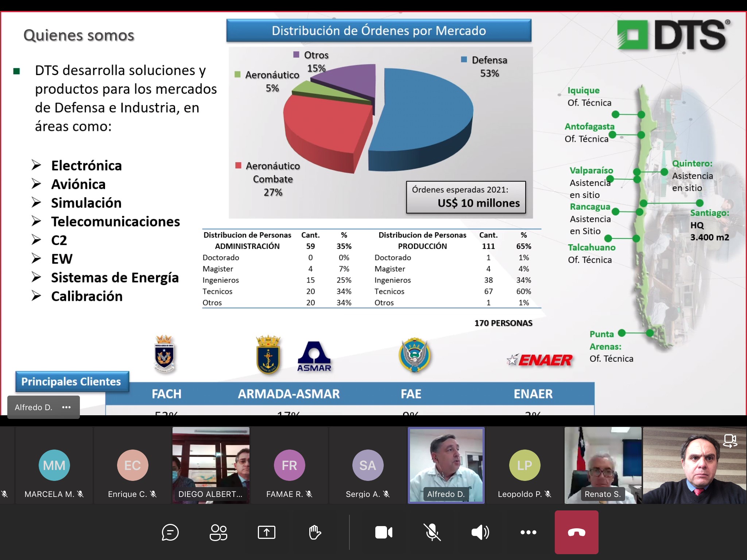Select MARCELA M. participant tile
This screenshot has width=747, height=560.
click(54, 466)
